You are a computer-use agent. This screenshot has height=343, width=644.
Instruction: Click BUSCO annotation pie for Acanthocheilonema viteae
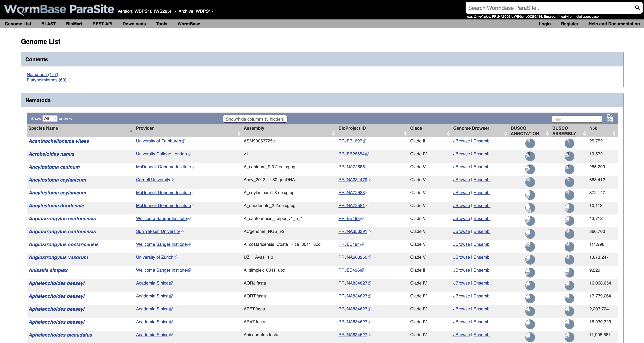click(530, 143)
